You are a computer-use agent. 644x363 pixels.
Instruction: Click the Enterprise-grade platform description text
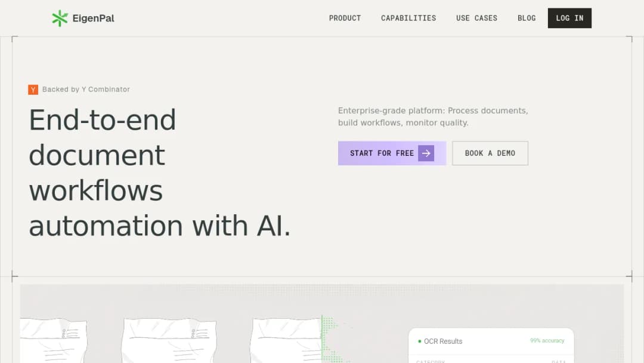click(x=433, y=117)
